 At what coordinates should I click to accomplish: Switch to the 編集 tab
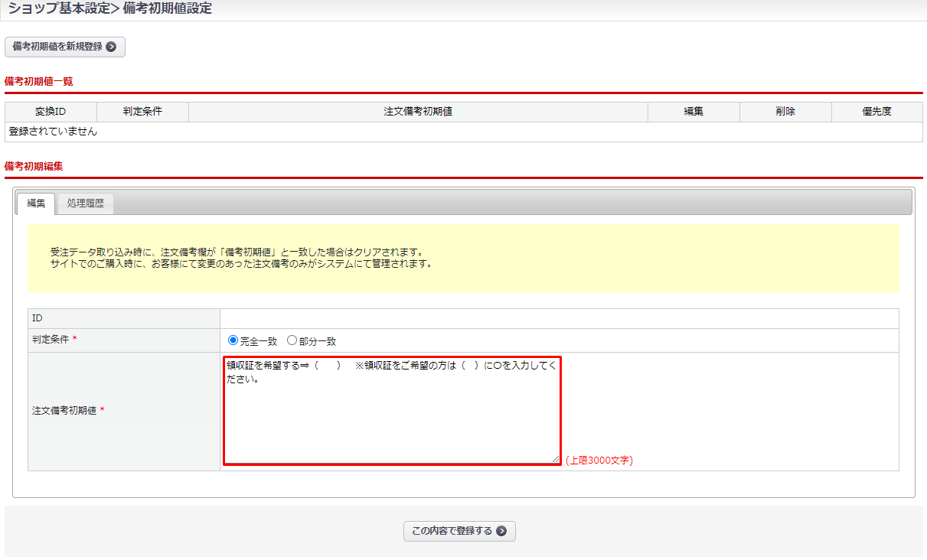point(36,203)
